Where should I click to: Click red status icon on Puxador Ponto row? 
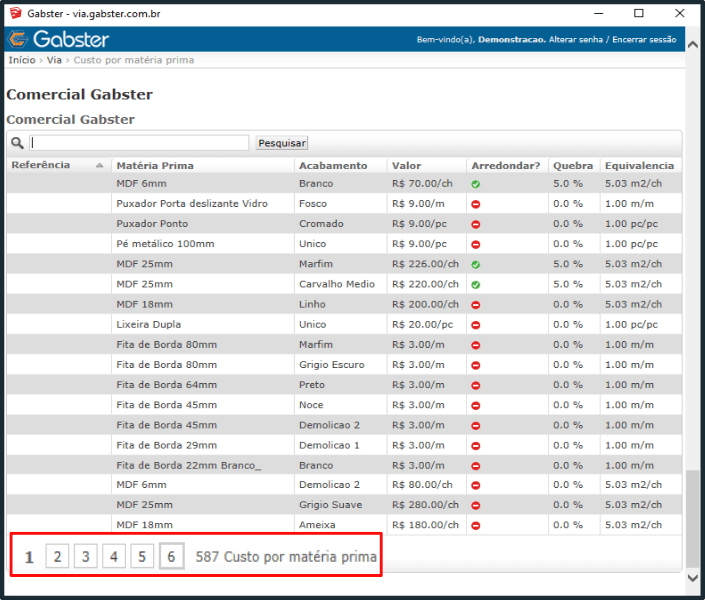pos(476,224)
